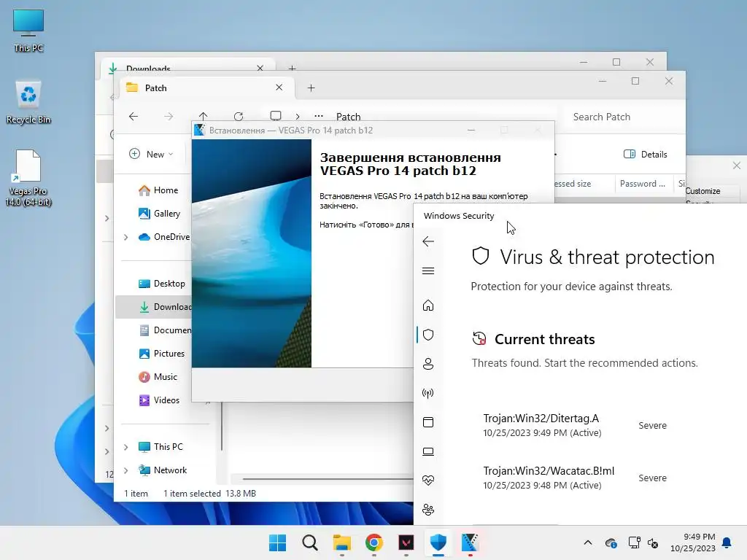The width and height of the screenshot is (747, 560).
Task: Open Music in navigation pane
Action: click(158, 377)
